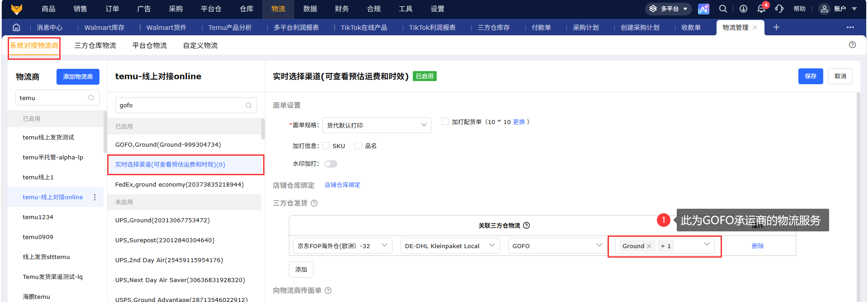Open the 多平台 platform selector
Screen dimensions: 868x302
pyautogui.click(x=668, y=9)
